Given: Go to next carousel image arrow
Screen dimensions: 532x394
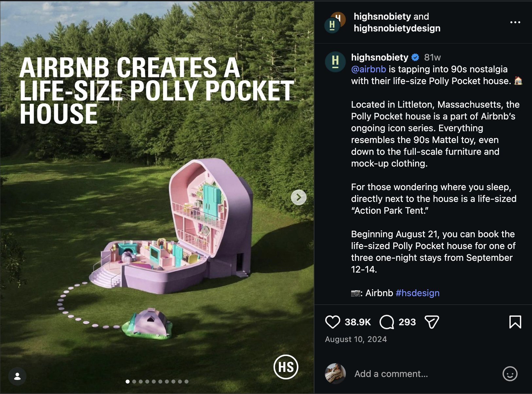Looking at the screenshot, I should [298, 197].
